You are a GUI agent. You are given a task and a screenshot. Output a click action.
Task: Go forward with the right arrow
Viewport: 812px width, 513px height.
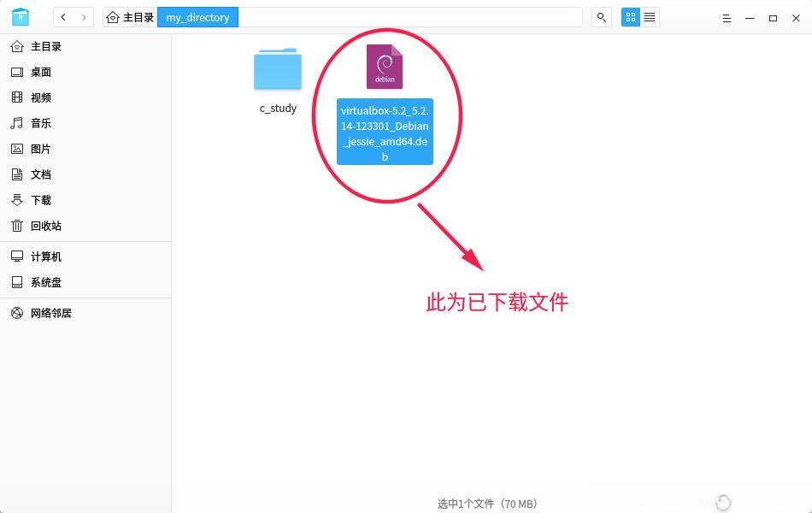tap(84, 17)
